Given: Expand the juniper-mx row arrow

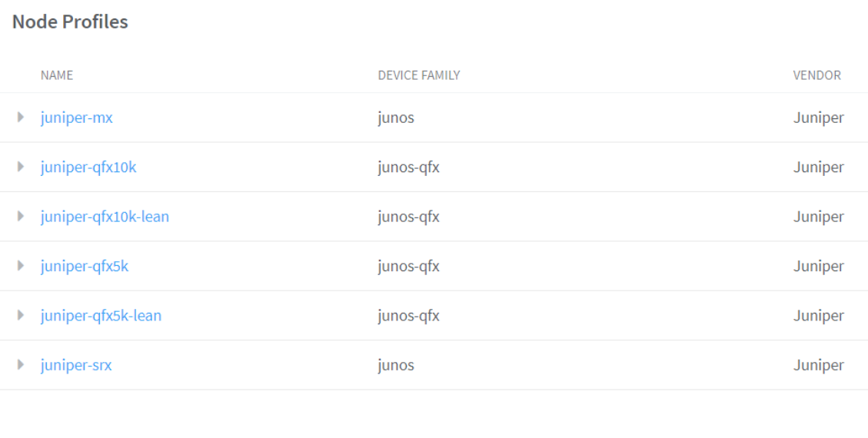Looking at the screenshot, I should pyautogui.click(x=21, y=118).
